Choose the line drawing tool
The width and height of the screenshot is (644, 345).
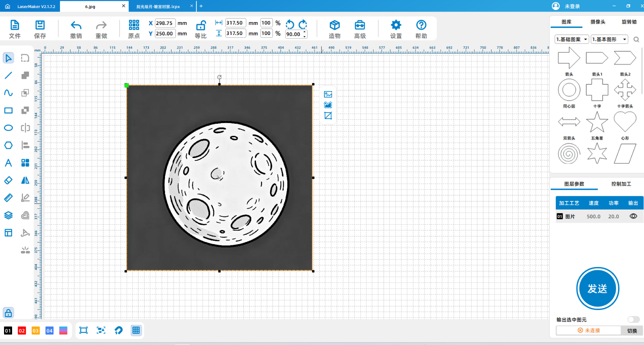pos(8,76)
